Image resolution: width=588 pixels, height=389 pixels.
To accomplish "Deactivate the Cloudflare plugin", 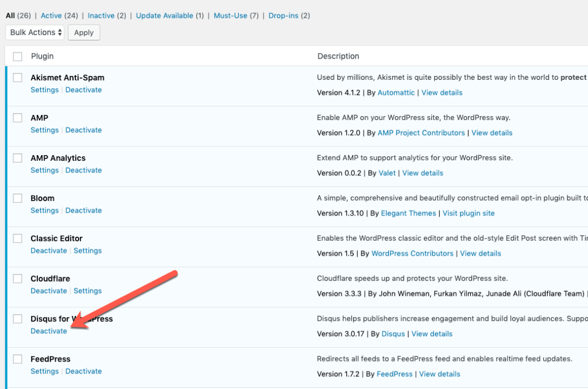I will [49, 290].
